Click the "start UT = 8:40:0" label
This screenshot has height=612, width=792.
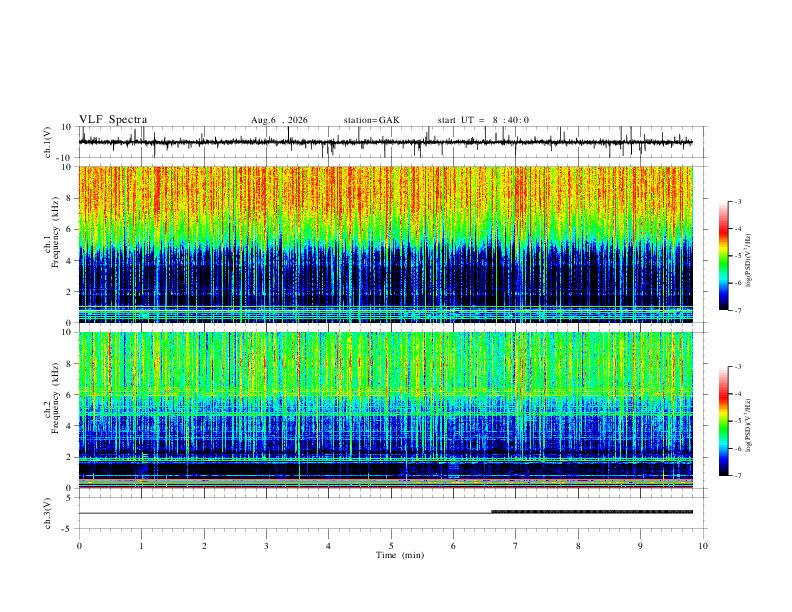point(483,120)
